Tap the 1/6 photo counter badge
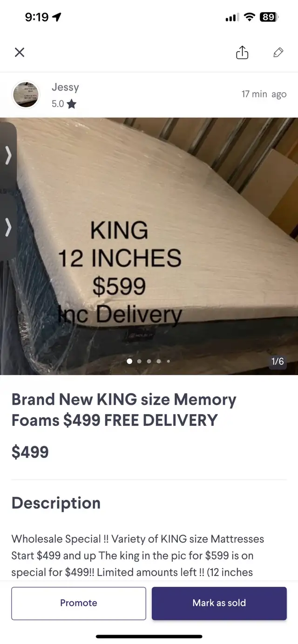The image size is (298, 644). click(x=278, y=362)
